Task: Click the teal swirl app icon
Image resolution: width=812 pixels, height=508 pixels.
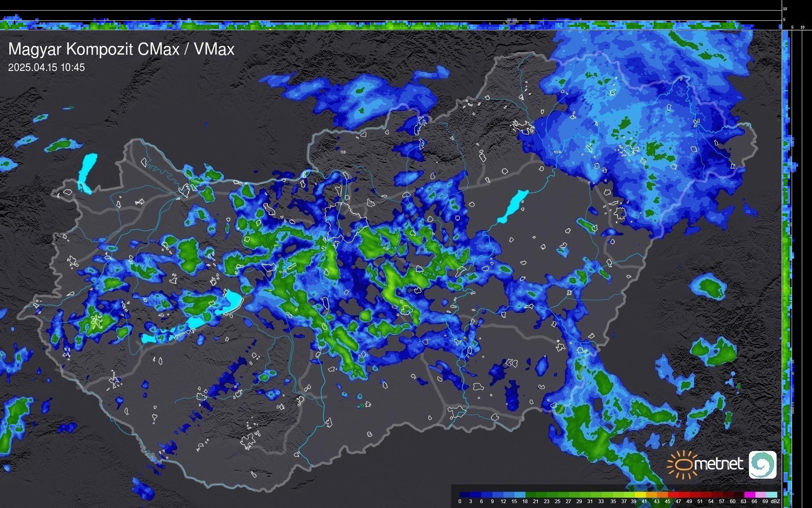Action: [x=762, y=464]
